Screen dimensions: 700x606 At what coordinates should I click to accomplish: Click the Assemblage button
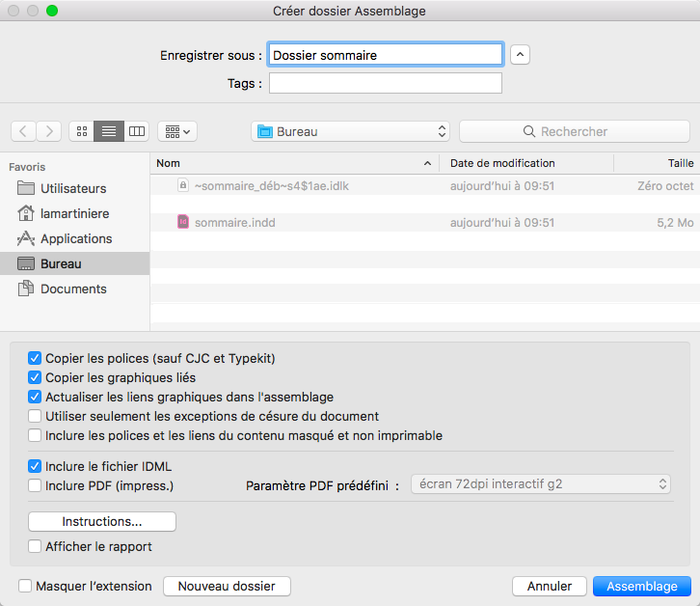(642, 586)
